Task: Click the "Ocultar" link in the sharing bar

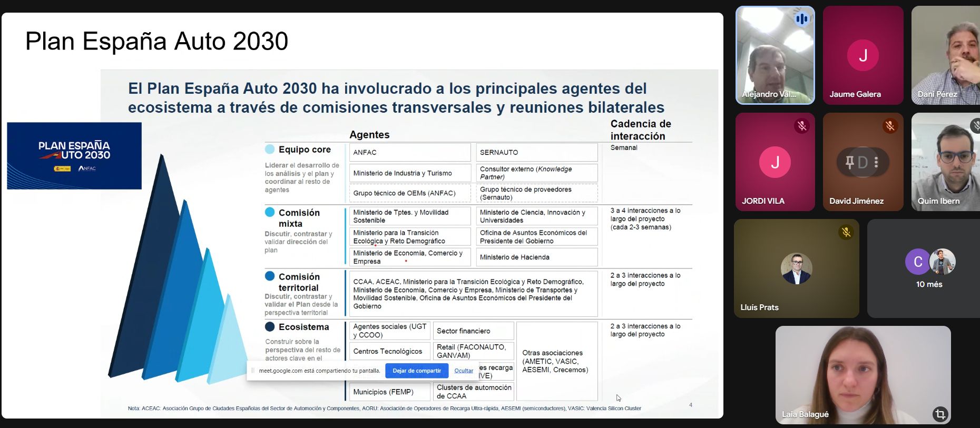Action: coord(464,371)
